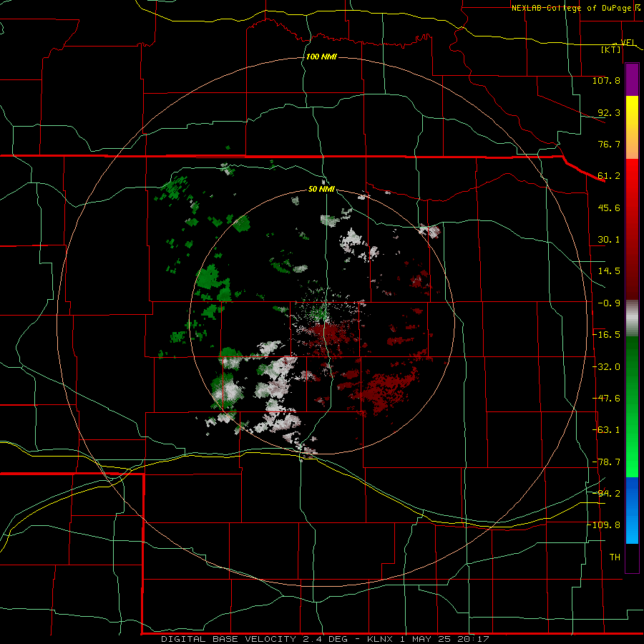Viewport: 644px width, 644px height.
Task: Click the 107.8 legend value
Action: 606,80
